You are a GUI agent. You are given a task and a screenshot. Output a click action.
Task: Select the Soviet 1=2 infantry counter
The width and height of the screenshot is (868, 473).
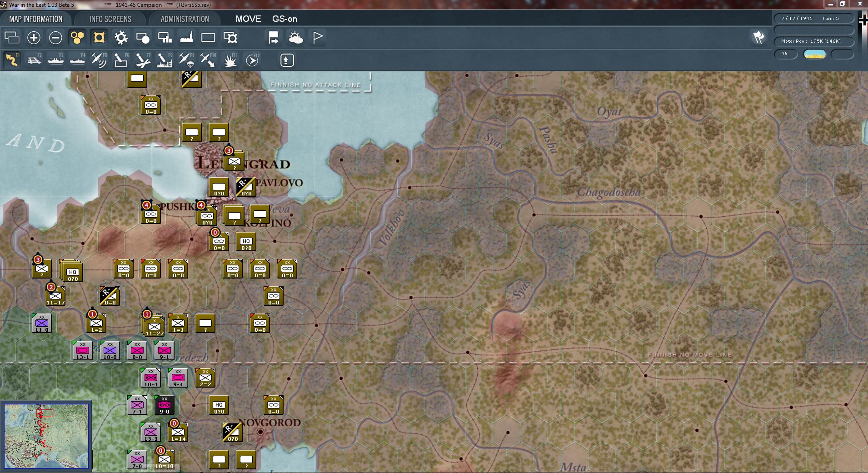point(96,323)
